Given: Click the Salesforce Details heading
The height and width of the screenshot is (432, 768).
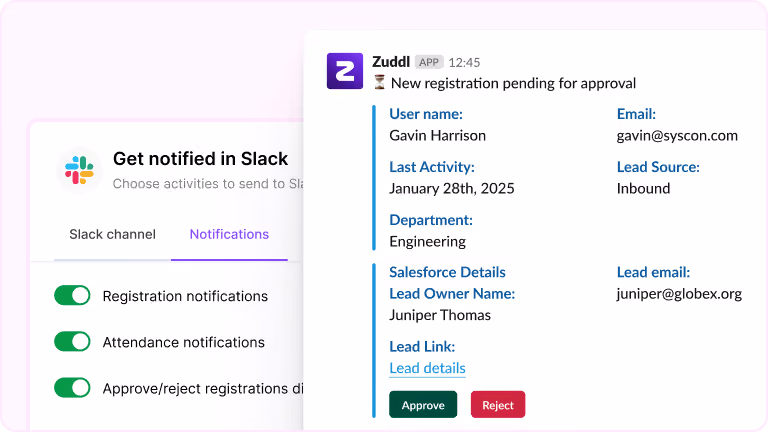Looking at the screenshot, I should (447, 272).
